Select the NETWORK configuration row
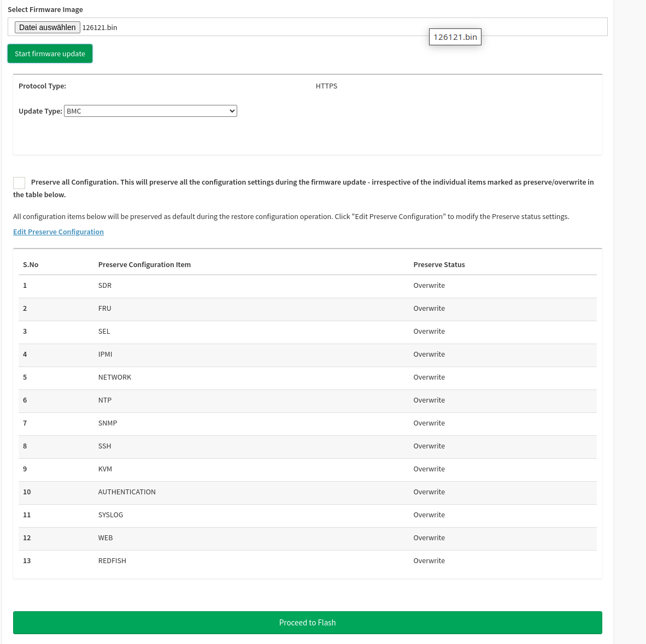 tap(307, 378)
